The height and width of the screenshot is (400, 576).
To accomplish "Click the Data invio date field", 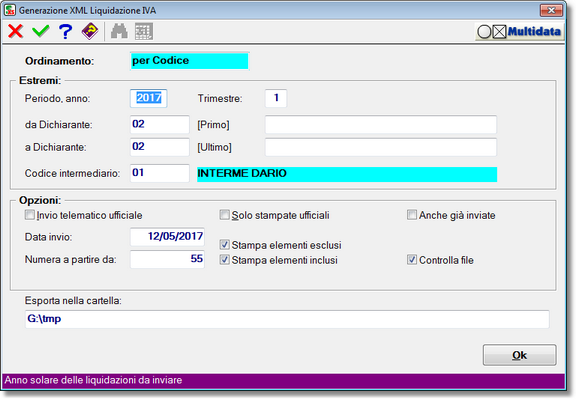I will click(x=167, y=237).
